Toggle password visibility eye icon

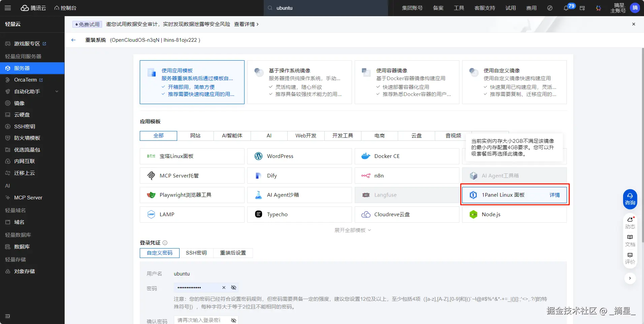click(233, 288)
